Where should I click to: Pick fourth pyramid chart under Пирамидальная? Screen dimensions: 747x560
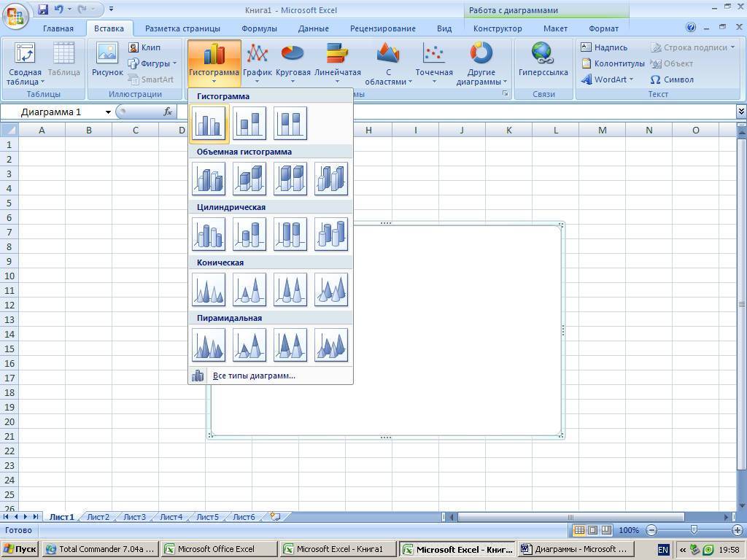point(331,345)
